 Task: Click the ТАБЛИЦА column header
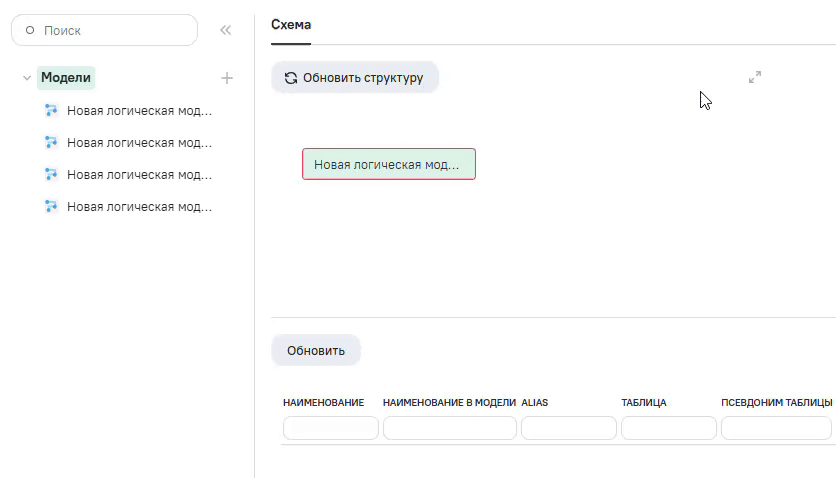click(644, 403)
